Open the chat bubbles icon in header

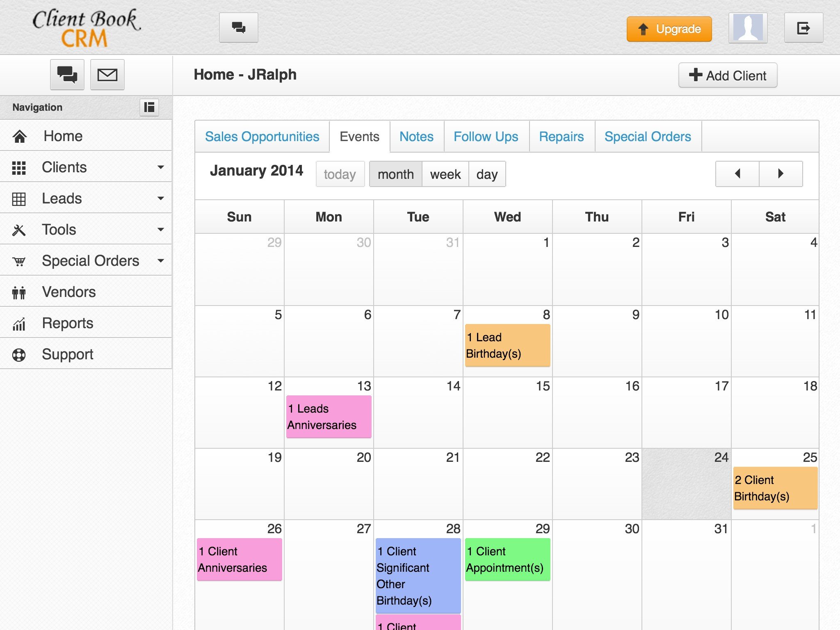[238, 27]
